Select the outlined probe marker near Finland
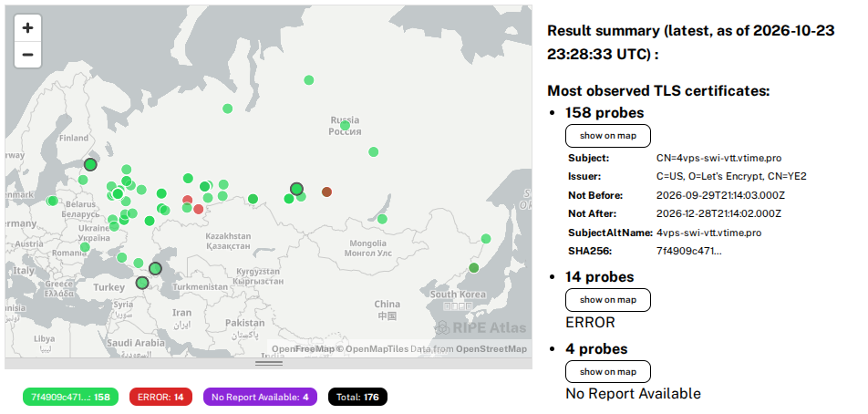Image resolution: width=868 pixels, height=414 pixels. [90, 164]
